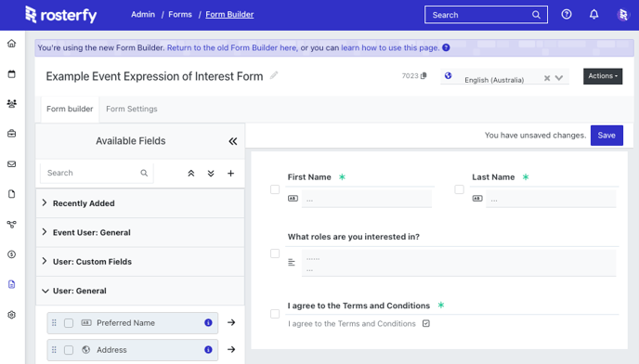Viewport: 639px width, 364px height.
Task: Select the Last Name field checkbox
Action: tap(459, 189)
